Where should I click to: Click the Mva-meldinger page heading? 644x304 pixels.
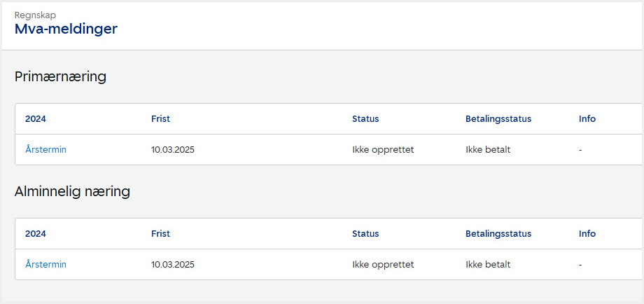tap(66, 29)
